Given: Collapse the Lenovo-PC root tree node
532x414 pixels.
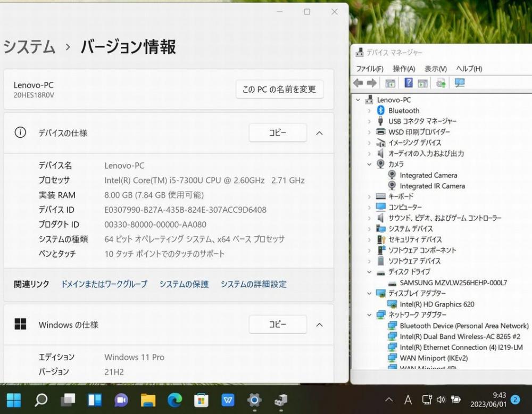Looking at the screenshot, I should [358, 100].
